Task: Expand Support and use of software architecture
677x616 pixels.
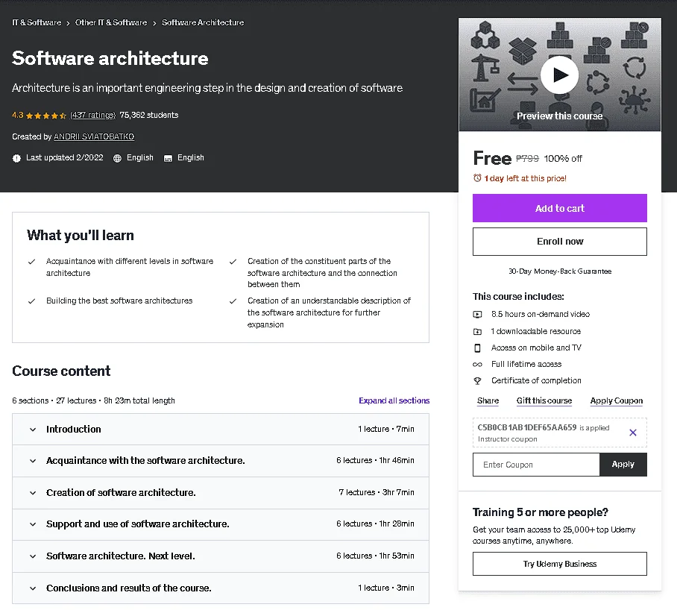Action: tap(221, 524)
